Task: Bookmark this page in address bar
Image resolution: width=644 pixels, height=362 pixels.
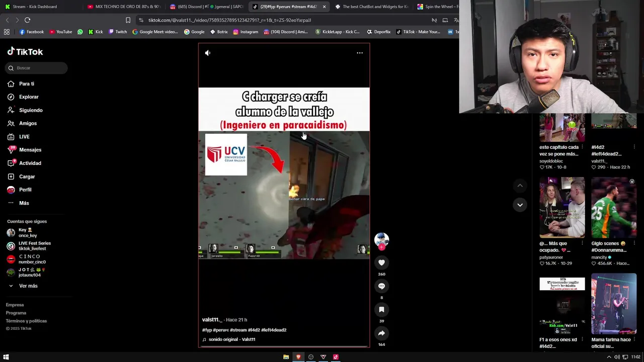Action: click(x=128, y=20)
